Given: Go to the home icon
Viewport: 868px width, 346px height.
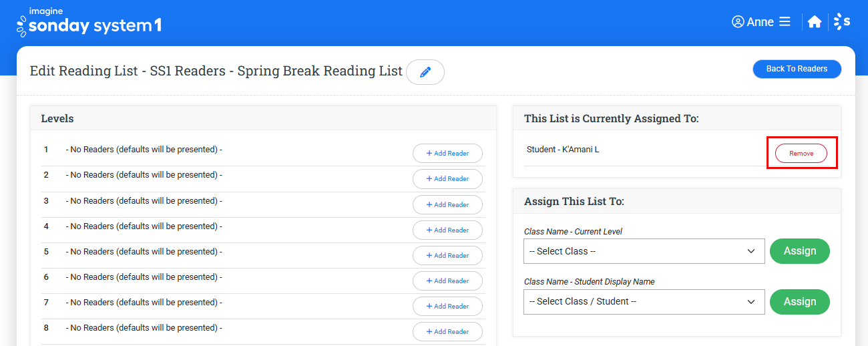Looking at the screenshot, I should pyautogui.click(x=814, y=22).
